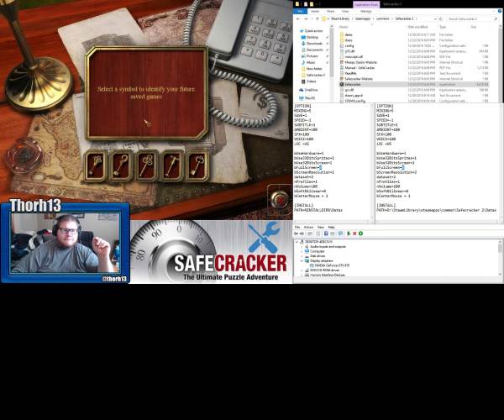Pick the fourth key symbol
The height and width of the screenshot is (420, 504).
pos(172,165)
